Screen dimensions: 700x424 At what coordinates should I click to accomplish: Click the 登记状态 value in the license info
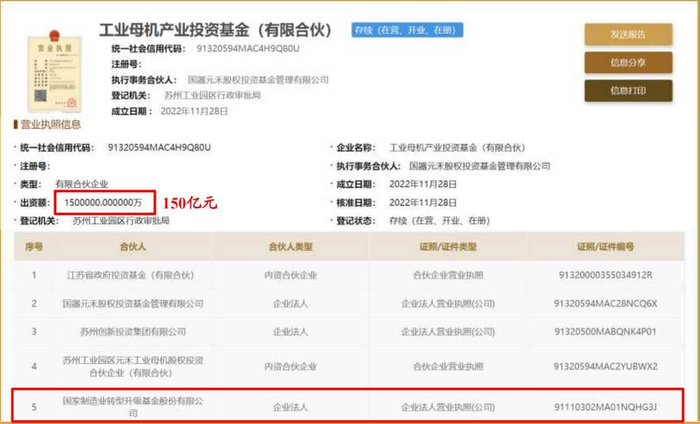(440, 220)
